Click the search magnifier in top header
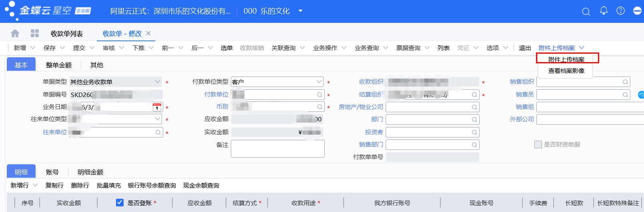 click(x=586, y=12)
